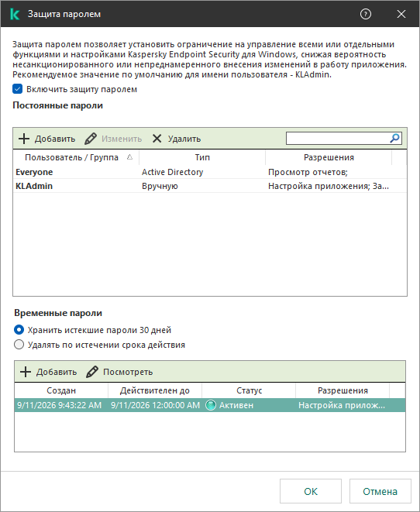This screenshot has width=420, height=512.
Task: Add a permanent password with Добавить
Action: [x=47, y=139]
